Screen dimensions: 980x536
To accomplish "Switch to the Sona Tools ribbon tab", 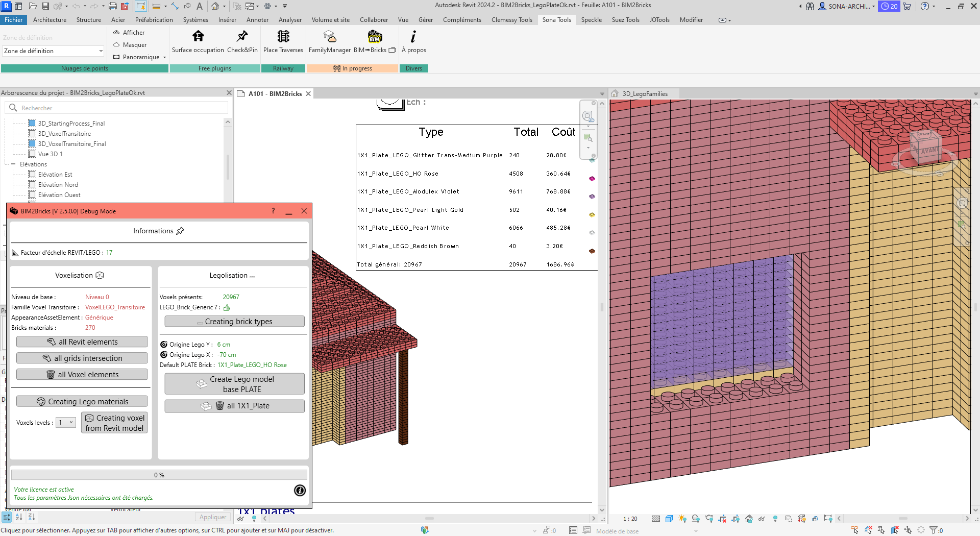I will click(x=556, y=20).
